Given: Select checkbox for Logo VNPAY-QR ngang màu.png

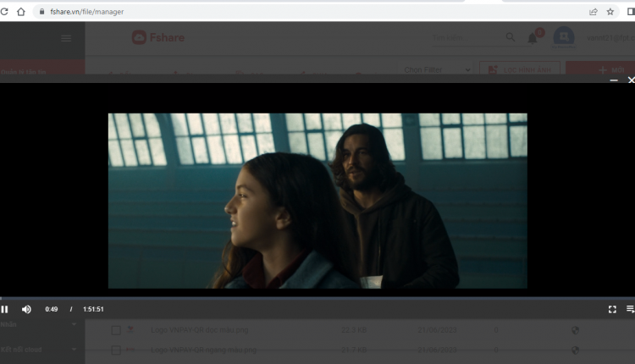Looking at the screenshot, I should pyautogui.click(x=116, y=350).
